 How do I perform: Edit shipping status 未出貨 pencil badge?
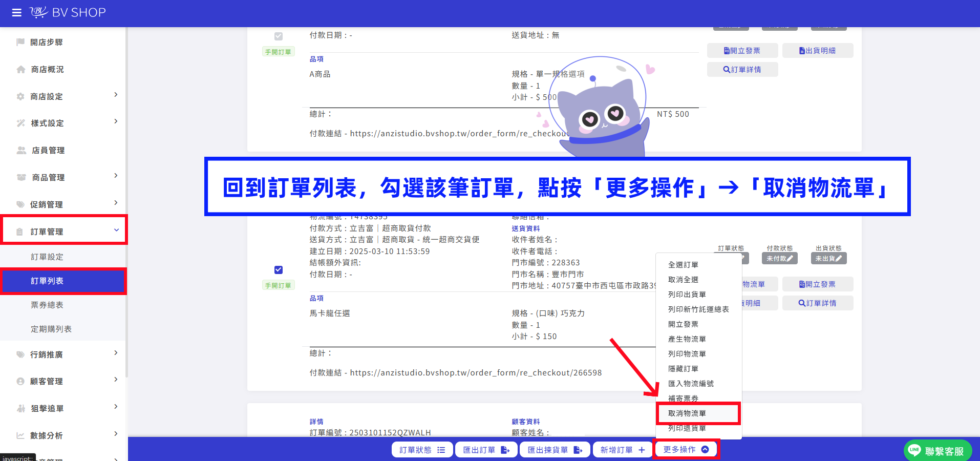coord(828,259)
